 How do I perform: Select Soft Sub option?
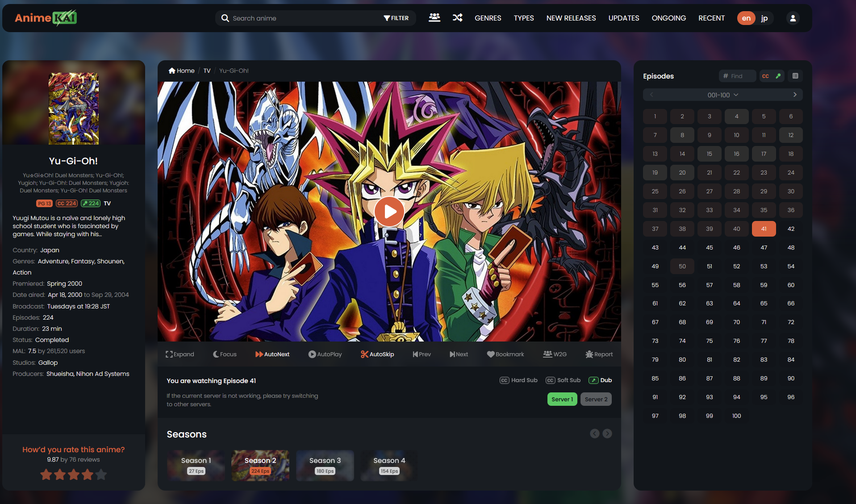click(563, 380)
